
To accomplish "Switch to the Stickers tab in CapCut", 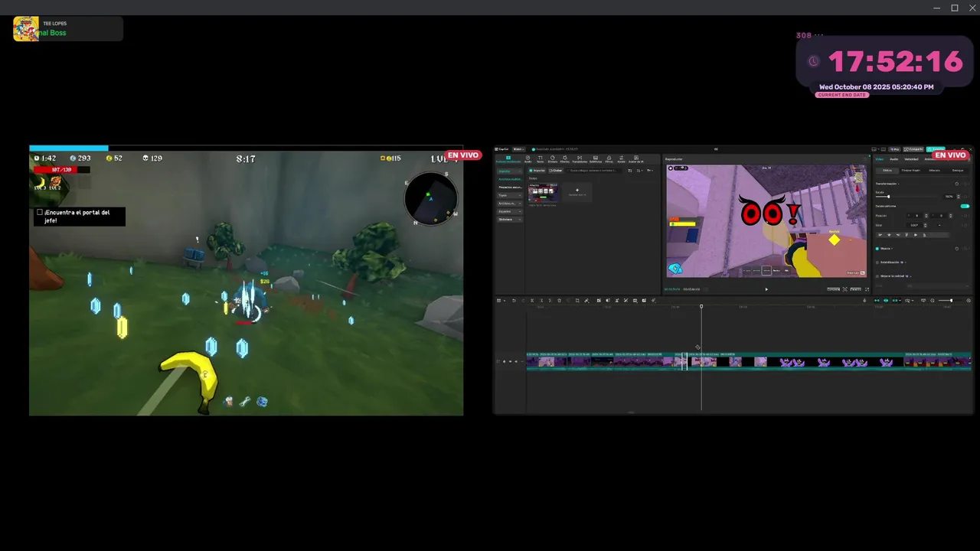I will (553, 159).
